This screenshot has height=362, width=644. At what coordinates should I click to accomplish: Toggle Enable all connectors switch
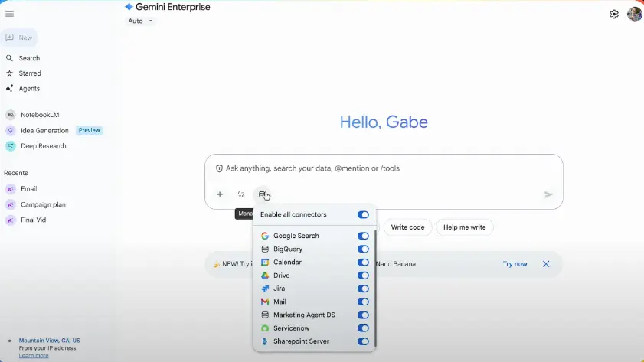pos(363,214)
